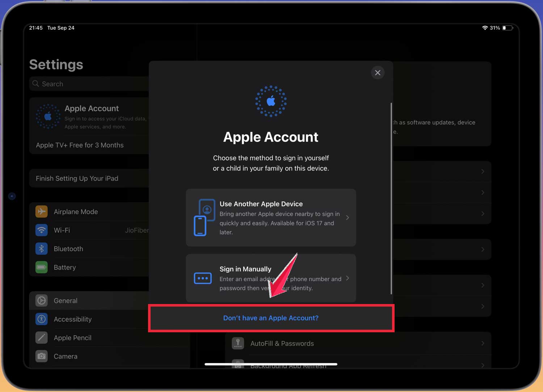543x392 pixels.
Task: Select Finish Setting Up Your iPad
Action: click(77, 178)
